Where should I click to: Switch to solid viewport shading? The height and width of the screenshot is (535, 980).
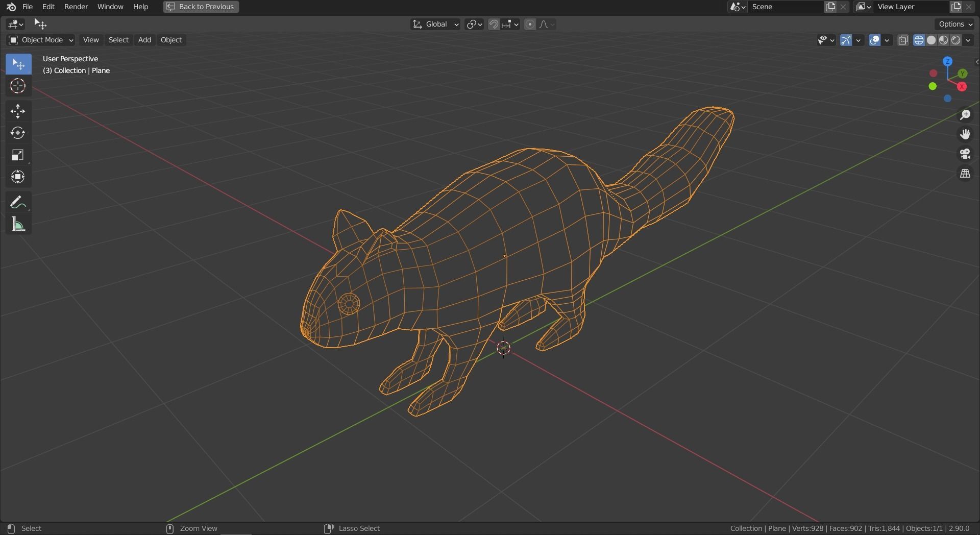click(x=931, y=40)
